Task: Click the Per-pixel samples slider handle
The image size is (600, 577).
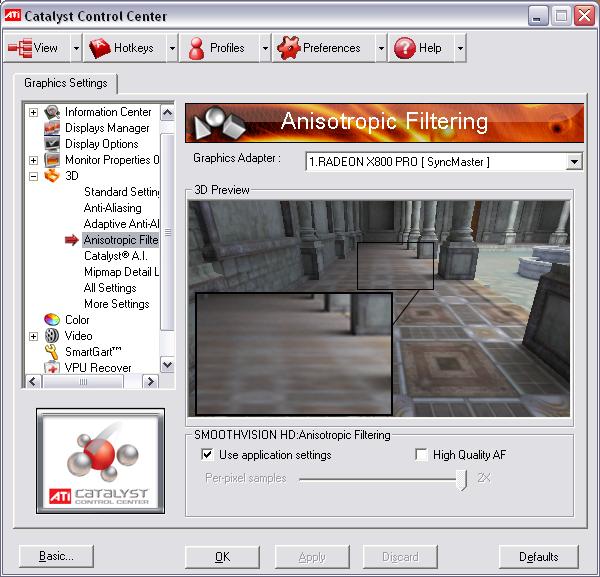Action: tap(462, 480)
